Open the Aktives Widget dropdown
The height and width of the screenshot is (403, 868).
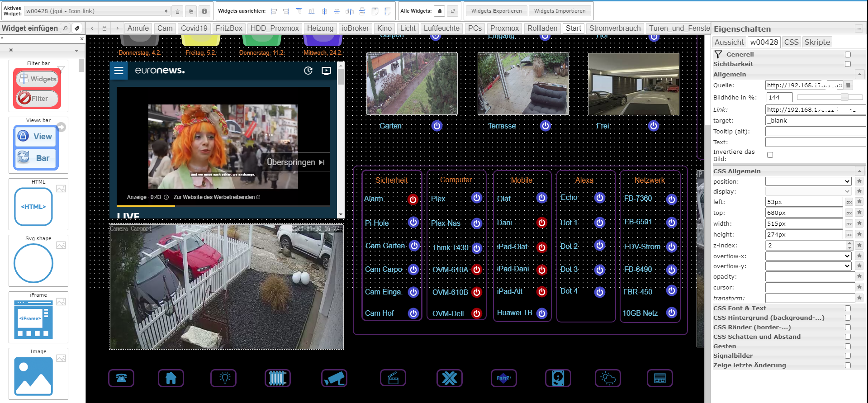tap(97, 11)
